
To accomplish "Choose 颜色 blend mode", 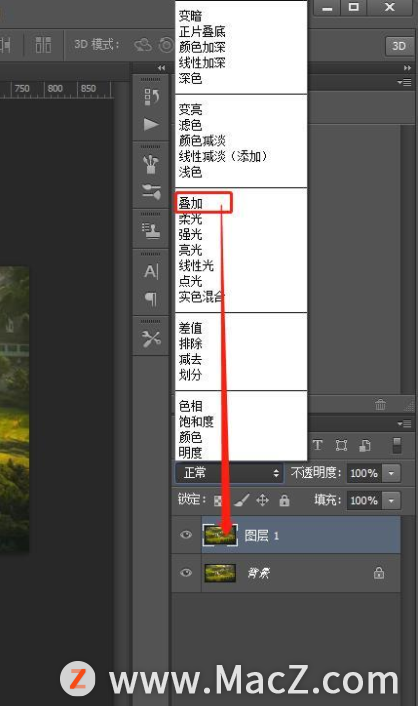I will (191, 437).
